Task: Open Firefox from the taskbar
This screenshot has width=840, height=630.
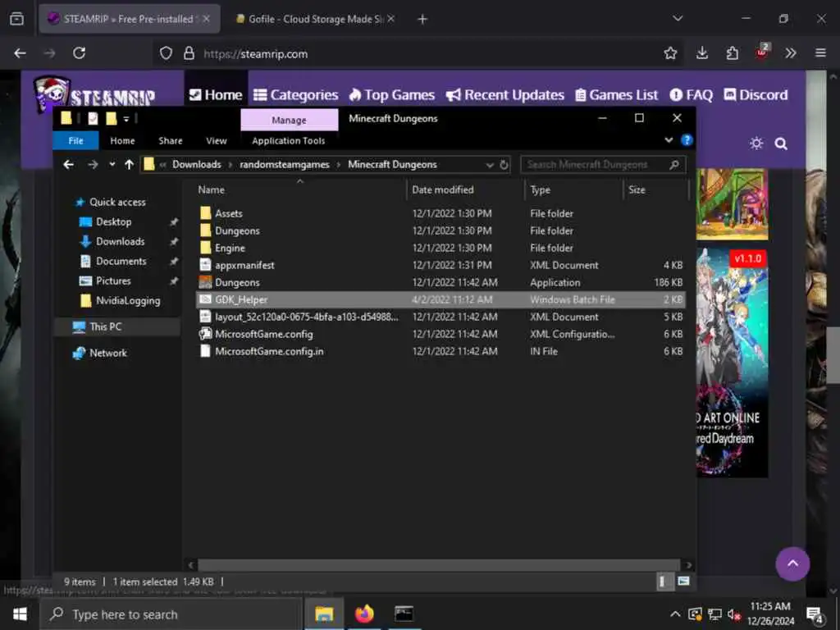Action: 363,614
